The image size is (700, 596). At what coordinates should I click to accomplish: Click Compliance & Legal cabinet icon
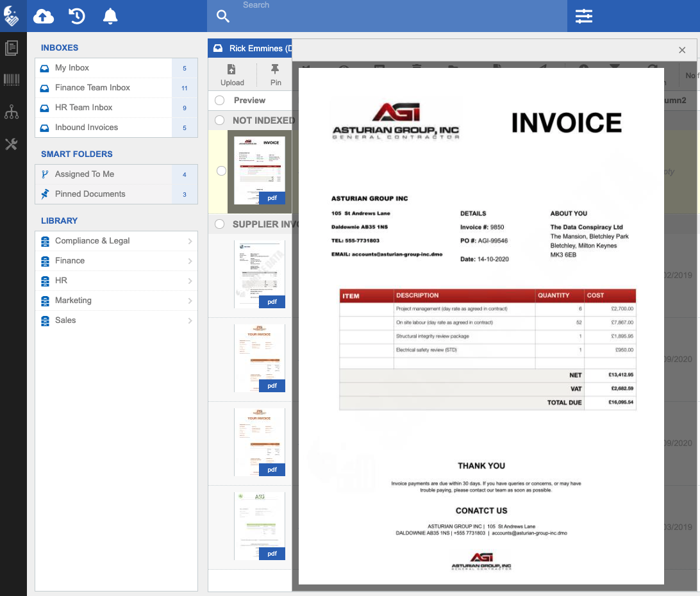point(45,241)
